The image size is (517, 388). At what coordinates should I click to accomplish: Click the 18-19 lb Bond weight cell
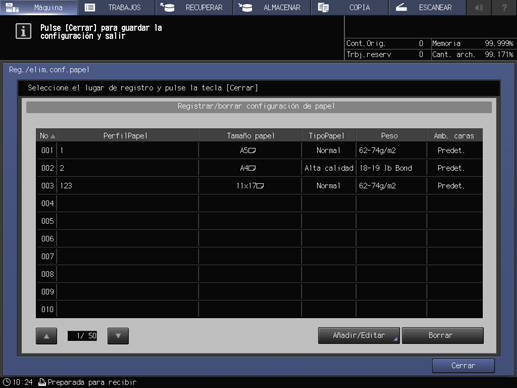tap(391, 168)
